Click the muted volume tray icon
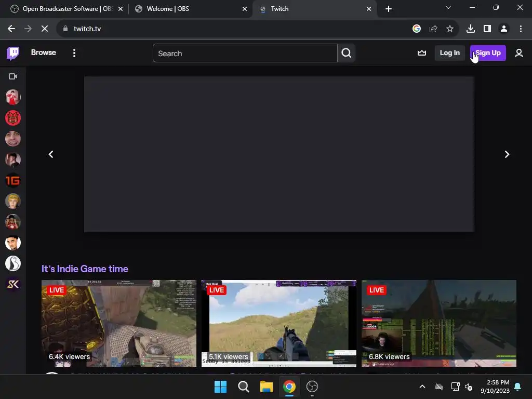Image resolution: width=532 pixels, height=399 pixels. (469, 387)
